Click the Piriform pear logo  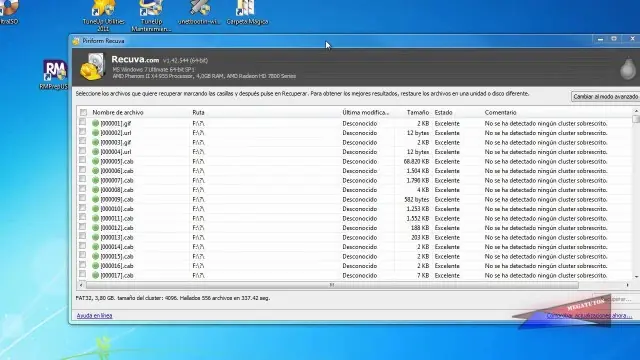[x=628, y=68]
